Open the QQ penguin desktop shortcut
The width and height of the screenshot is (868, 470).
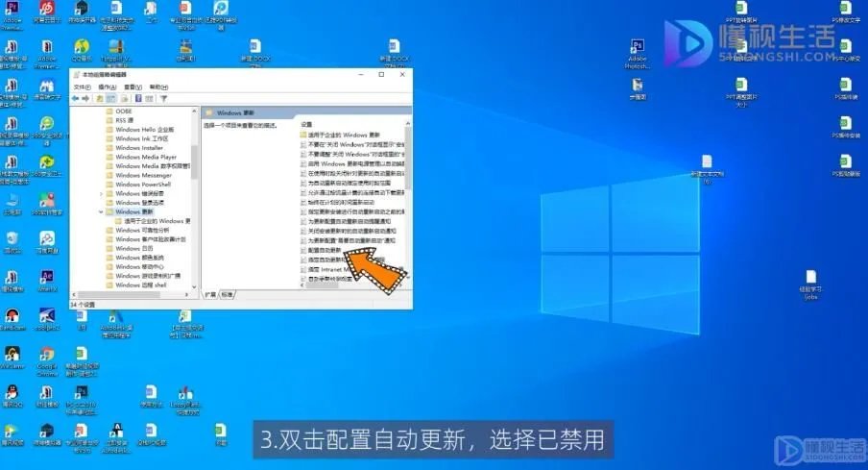tap(12, 396)
